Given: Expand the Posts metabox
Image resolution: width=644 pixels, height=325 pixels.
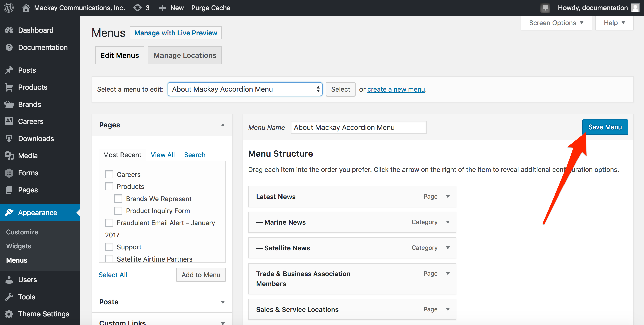Looking at the screenshot, I should point(223,302).
